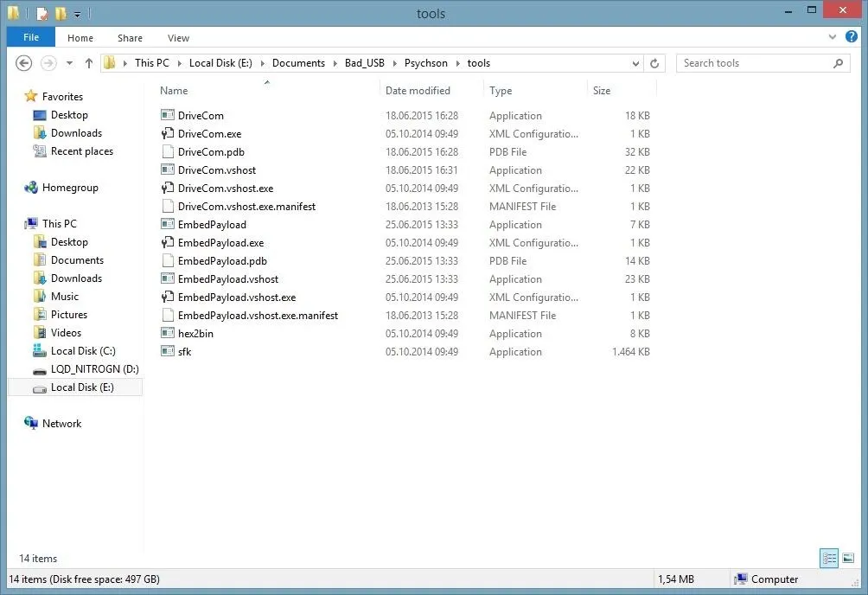Select Desktop under Favorites
Image resolution: width=868 pixels, height=595 pixels.
tap(69, 115)
